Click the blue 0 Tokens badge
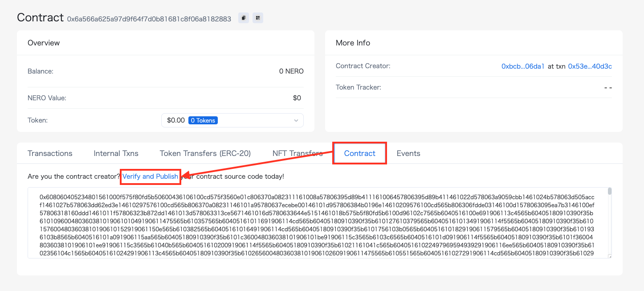 coord(203,120)
